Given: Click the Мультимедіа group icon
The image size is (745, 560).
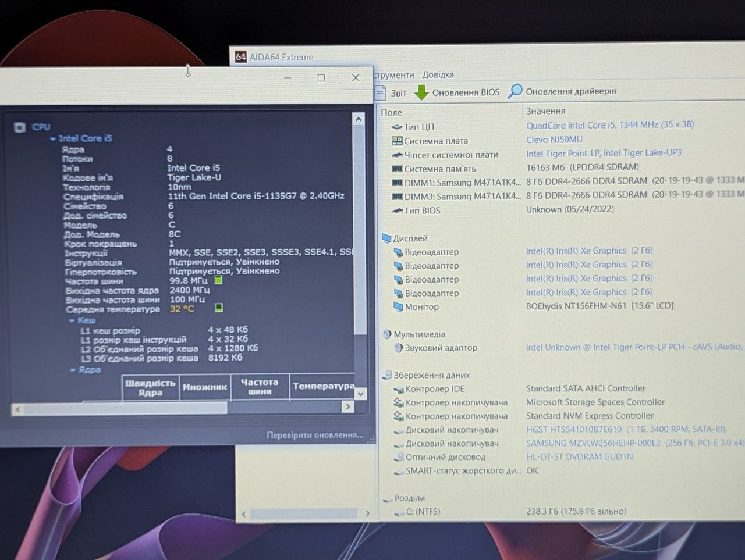Looking at the screenshot, I should (x=387, y=334).
